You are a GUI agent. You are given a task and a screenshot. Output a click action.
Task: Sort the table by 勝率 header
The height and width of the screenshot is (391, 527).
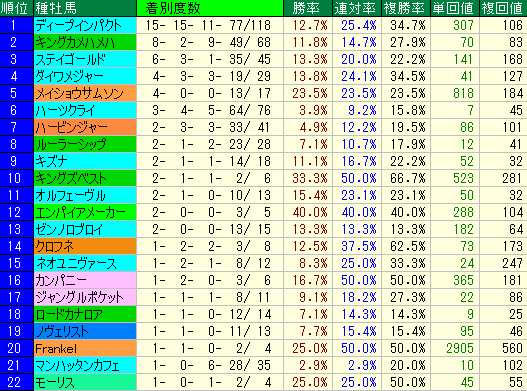coord(308,8)
